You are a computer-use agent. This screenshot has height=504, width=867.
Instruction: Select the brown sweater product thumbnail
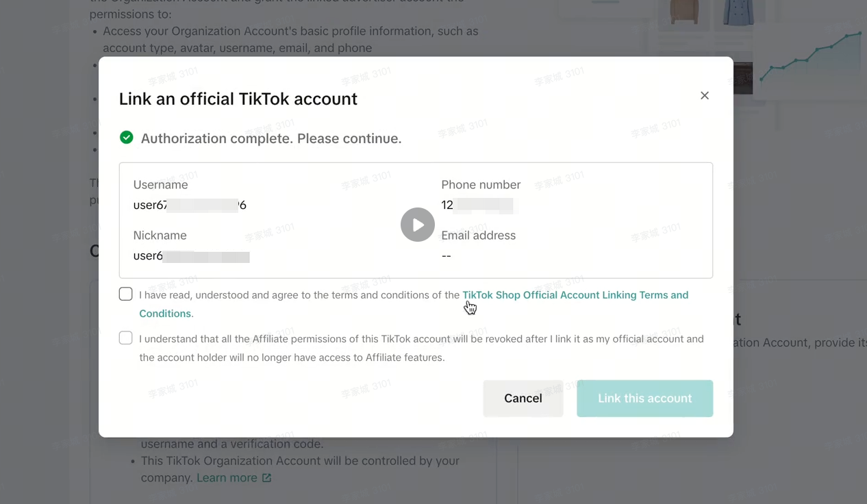point(683,14)
